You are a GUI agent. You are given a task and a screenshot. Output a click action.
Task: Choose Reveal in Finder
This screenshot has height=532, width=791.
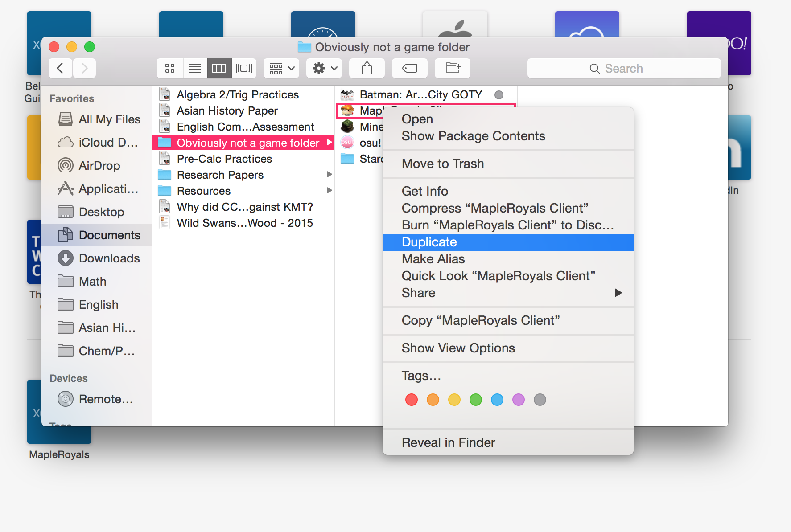click(508, 442)
